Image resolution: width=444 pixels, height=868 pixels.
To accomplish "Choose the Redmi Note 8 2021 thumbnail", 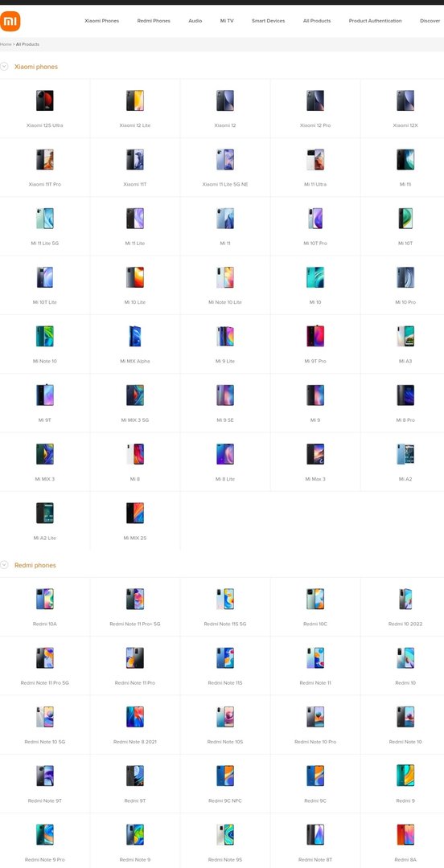I will pyautogui.click(x=134, y=717).
